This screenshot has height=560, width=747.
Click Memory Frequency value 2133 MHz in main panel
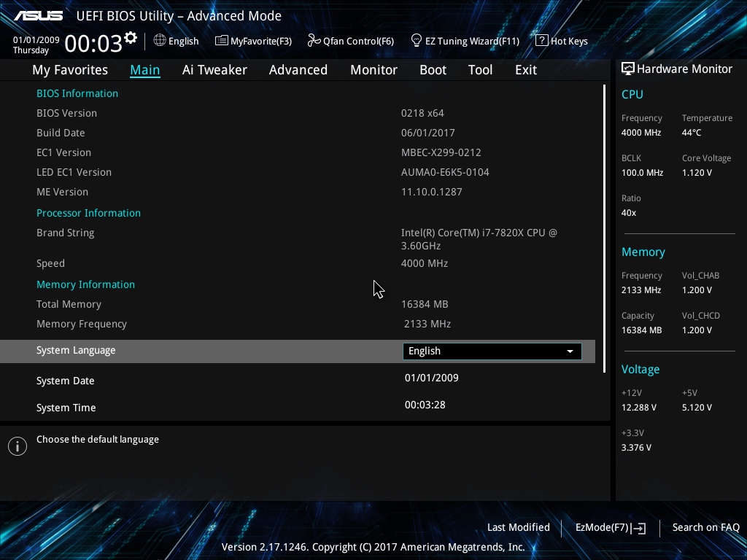427,324
